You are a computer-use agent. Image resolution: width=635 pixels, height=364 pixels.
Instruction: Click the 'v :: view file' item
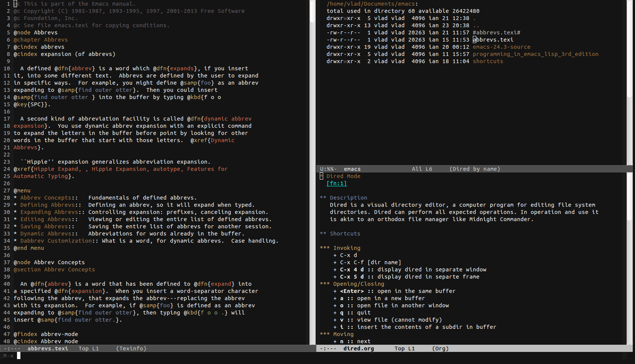[387, 320]
